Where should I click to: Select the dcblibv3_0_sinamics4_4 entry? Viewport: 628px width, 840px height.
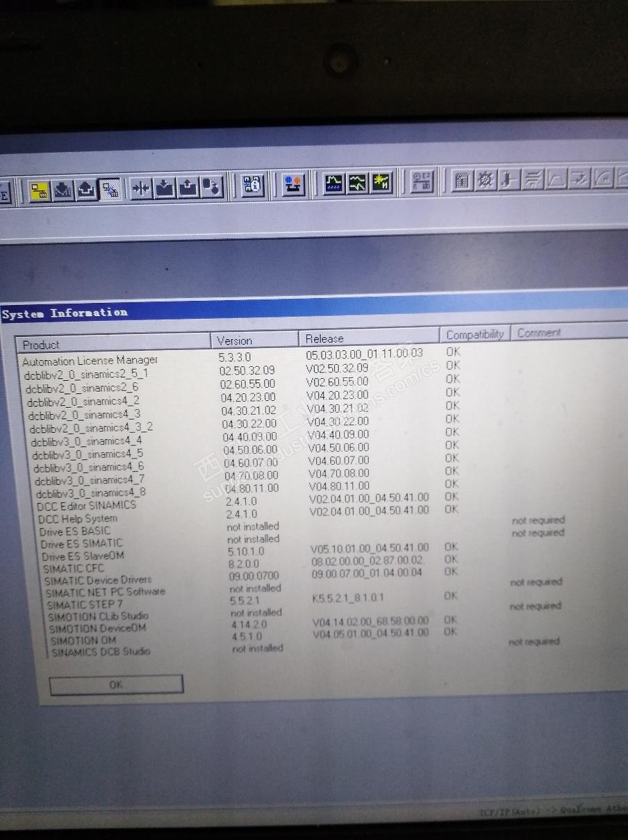(x=87, y=441)
